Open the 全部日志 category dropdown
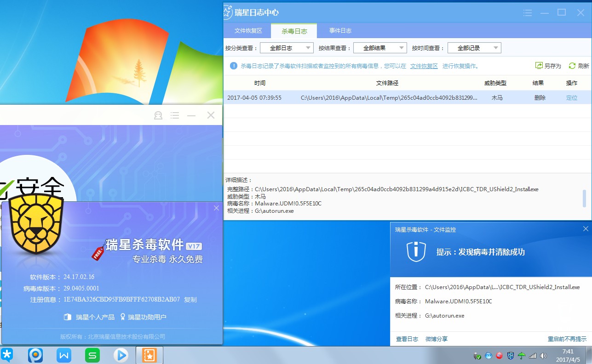The height and width of the screenshot is (364, 592). (x=287, y=48)
